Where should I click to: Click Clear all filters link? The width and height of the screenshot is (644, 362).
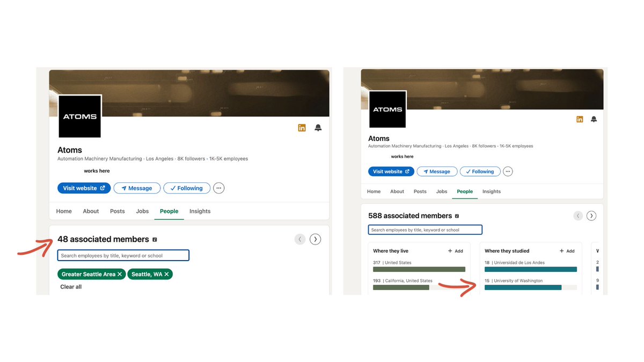pos(71,287)
